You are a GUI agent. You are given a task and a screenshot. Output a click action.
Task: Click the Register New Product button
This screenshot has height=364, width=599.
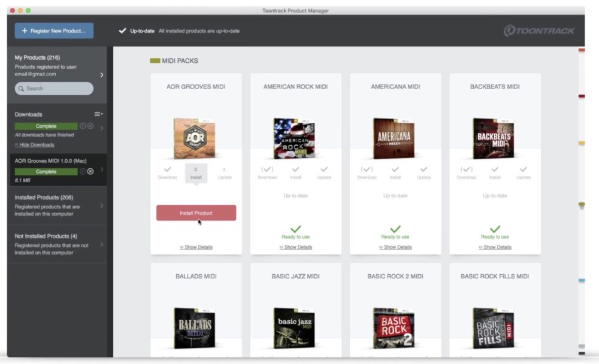point(54,31)
